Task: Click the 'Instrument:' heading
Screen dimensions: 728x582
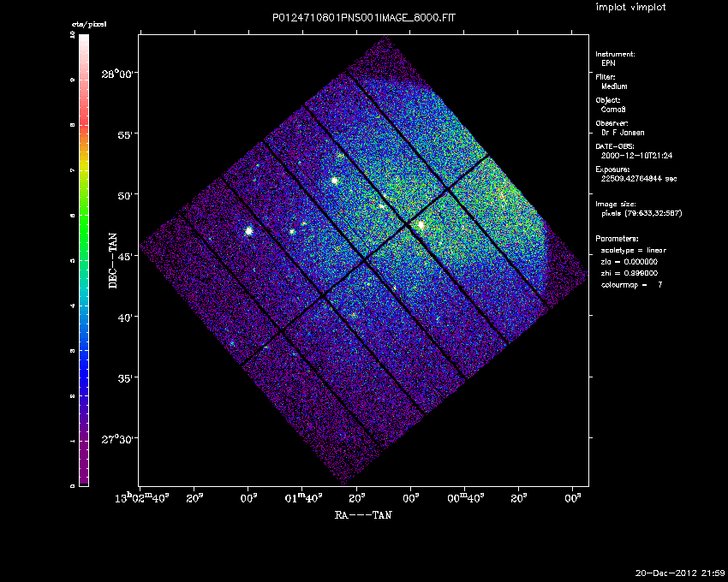Action: pos(615,54)
